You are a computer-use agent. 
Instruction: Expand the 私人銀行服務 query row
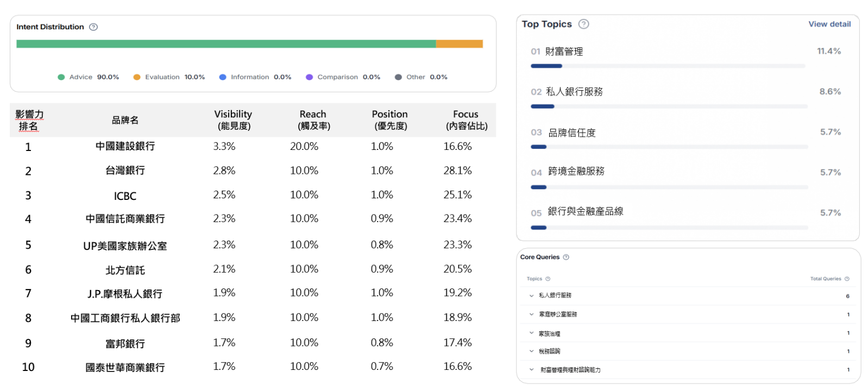531,296
